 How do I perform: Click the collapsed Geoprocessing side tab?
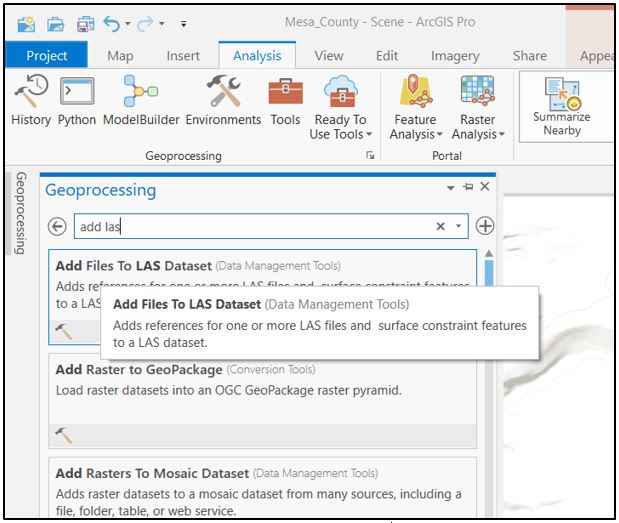coord(21,212)
